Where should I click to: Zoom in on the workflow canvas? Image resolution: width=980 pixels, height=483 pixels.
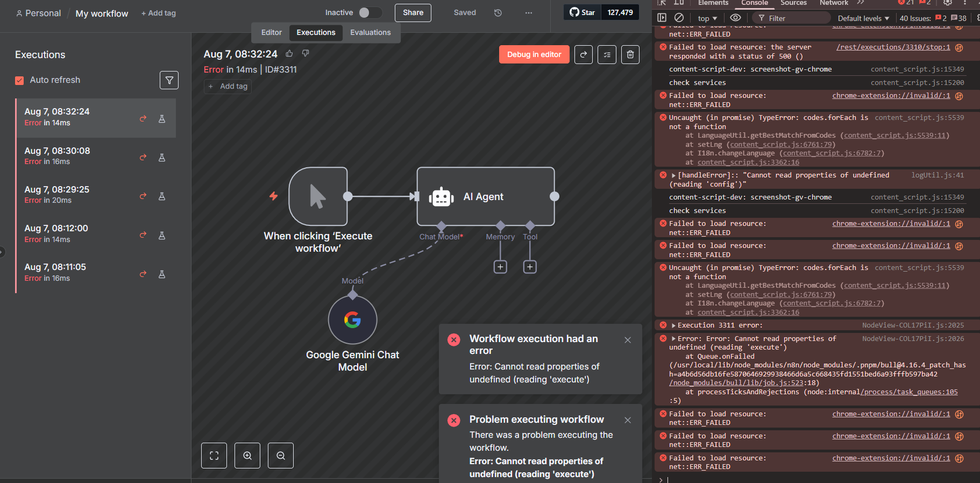click(247, 456)
